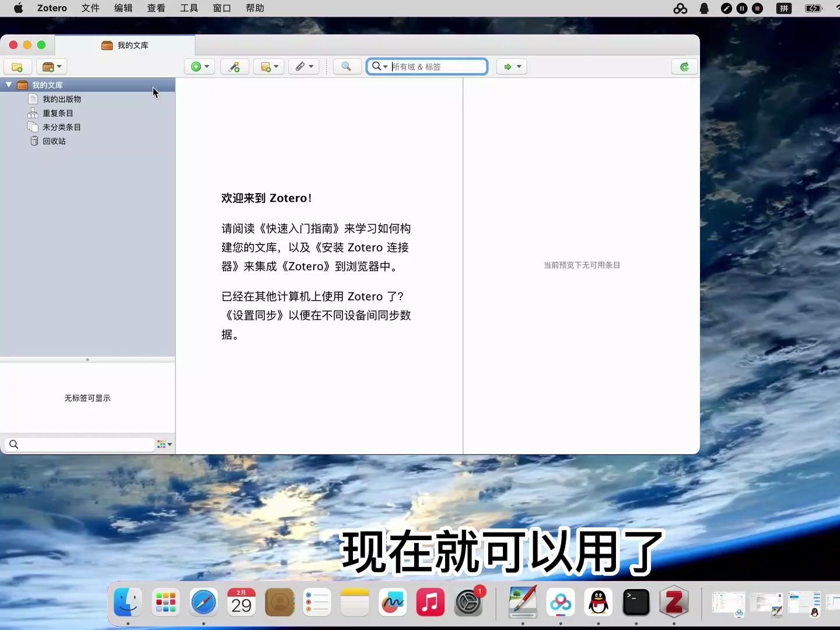Click the pen annotation icon in menu bar
840x630 pixels.
[726, 8]
